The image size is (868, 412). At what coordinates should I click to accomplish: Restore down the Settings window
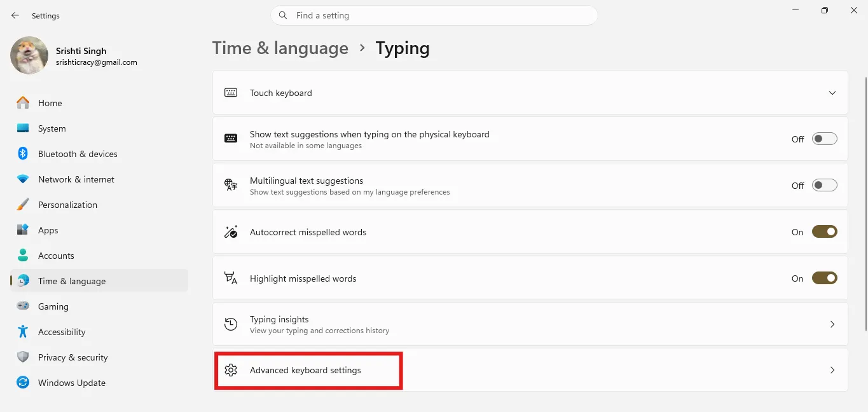[x=825, y=10]
